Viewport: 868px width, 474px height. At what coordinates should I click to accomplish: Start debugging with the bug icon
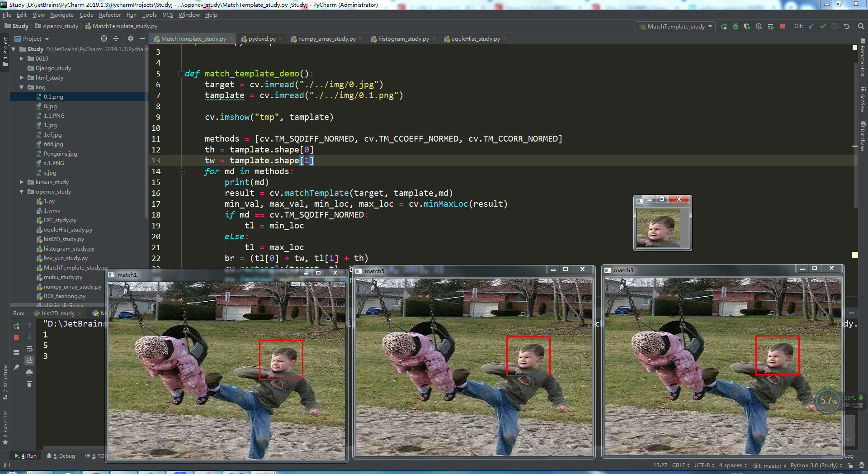[x=736, y=26]
